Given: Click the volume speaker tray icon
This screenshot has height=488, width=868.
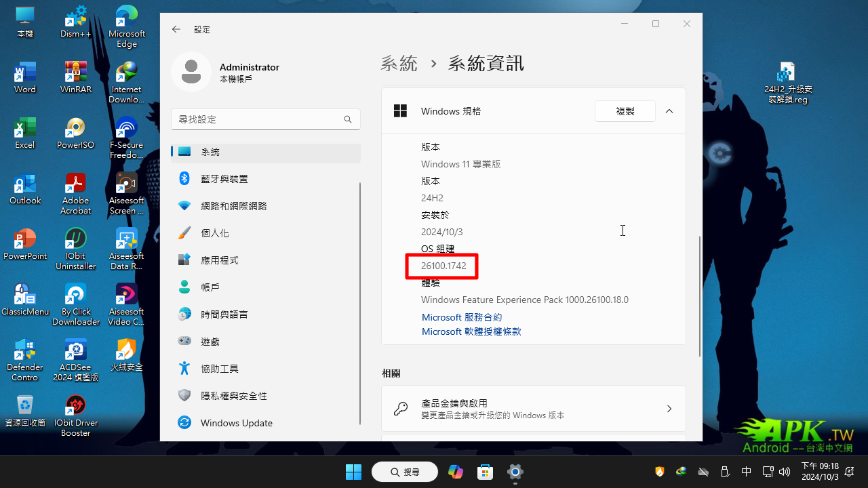Looking at the screenshot, I should click(x=785, y=472).
